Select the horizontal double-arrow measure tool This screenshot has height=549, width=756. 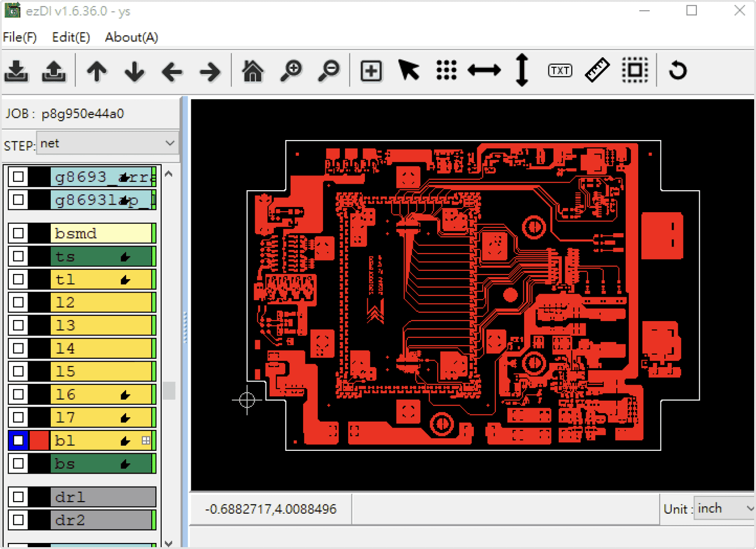click(484, 70)
